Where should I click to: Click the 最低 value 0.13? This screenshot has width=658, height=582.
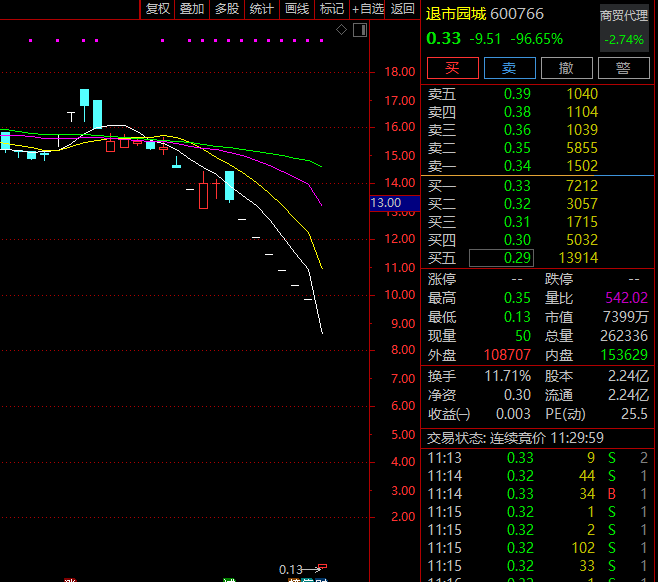tap(517, 317)
